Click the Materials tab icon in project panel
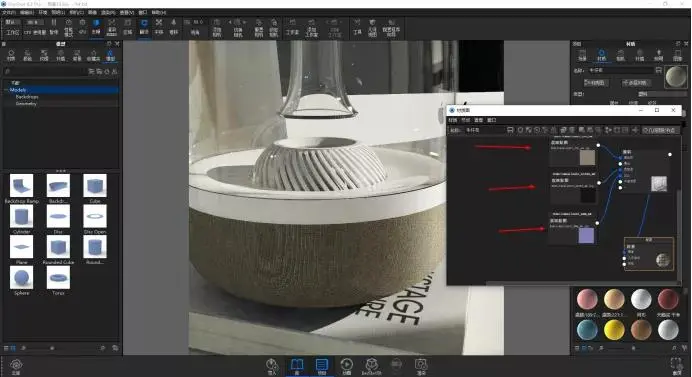Viewport: 692px width, 377px height. 601,56
